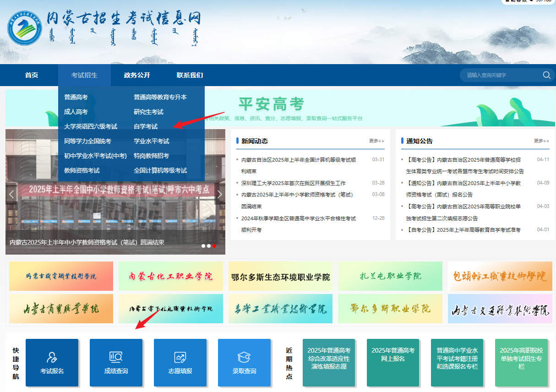Select the second carousel indicator dot

point(209,246)
